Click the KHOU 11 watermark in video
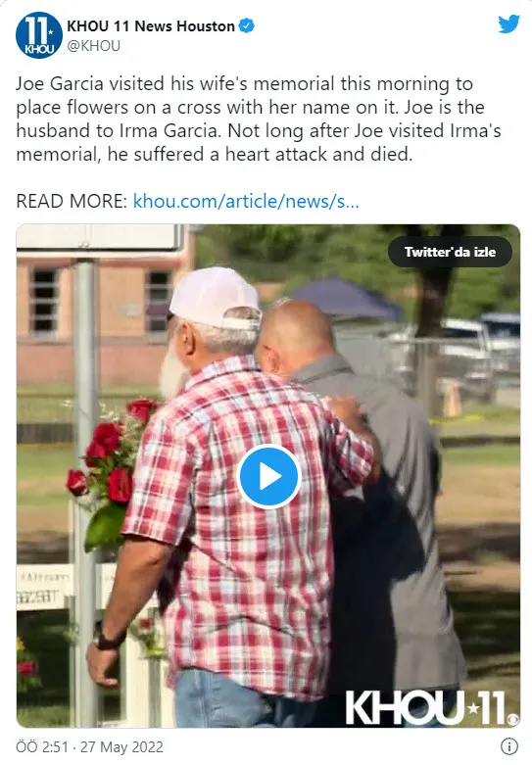The width and height of the screenshot is (532, 765). (431, 708)
